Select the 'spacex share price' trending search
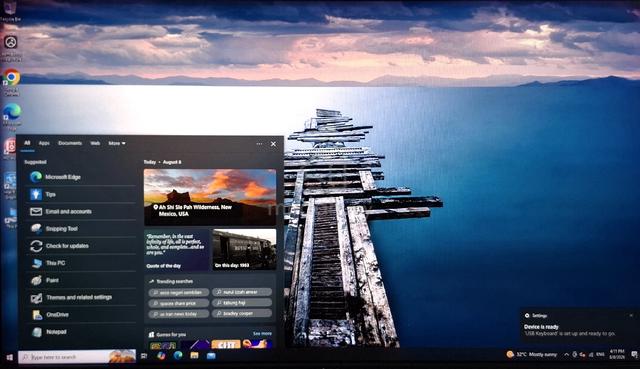640x369 pixels. 179,303
